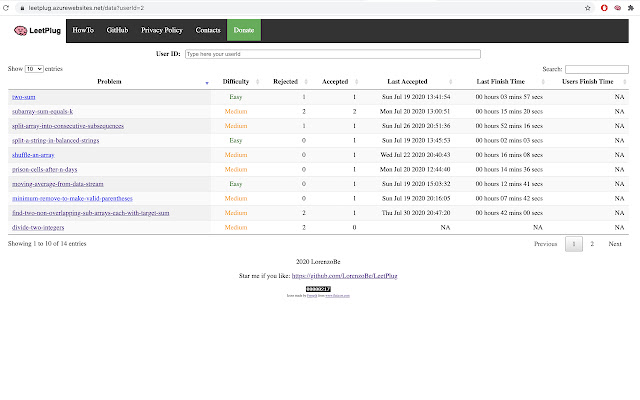The image size is (640, 400).
Task: Open the two-sum problem link
Action: tap(23, 96)
